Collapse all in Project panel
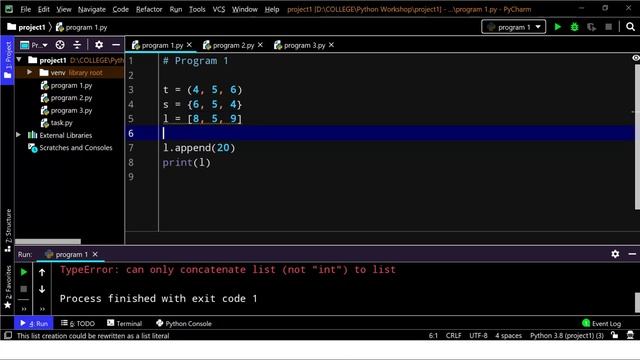 77,45
